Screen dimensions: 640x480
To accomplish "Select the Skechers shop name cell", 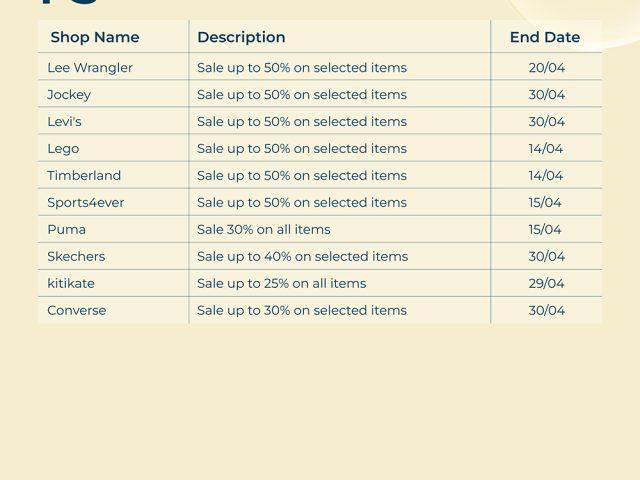I will click(76, 257).
